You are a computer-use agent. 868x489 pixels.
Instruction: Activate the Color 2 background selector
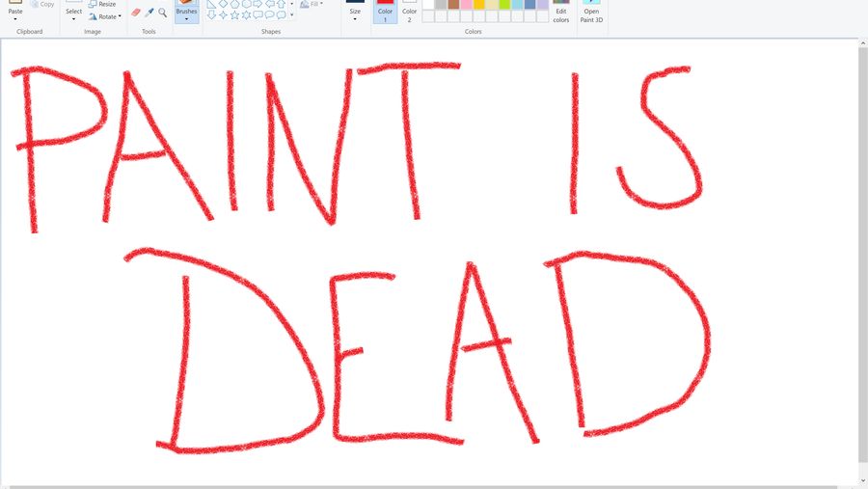[410, 12]
